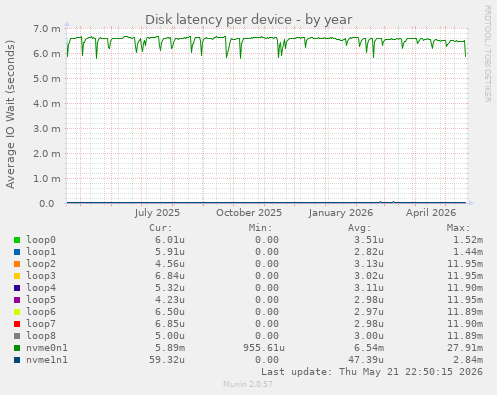Click the loop6 lime color swatch

[17, 312]
